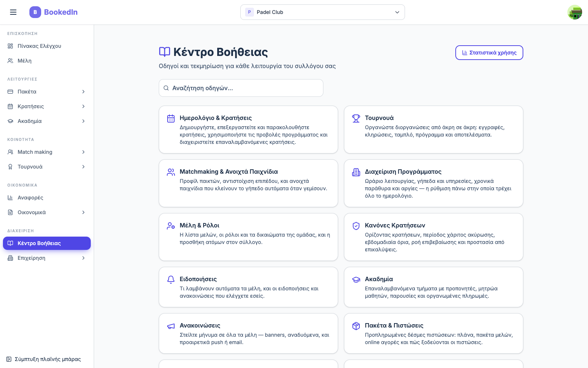Click the people icon on Matchmaking & Ανοιχτά Παιχνίδια card
588x368 pixels.
[171, 172]
